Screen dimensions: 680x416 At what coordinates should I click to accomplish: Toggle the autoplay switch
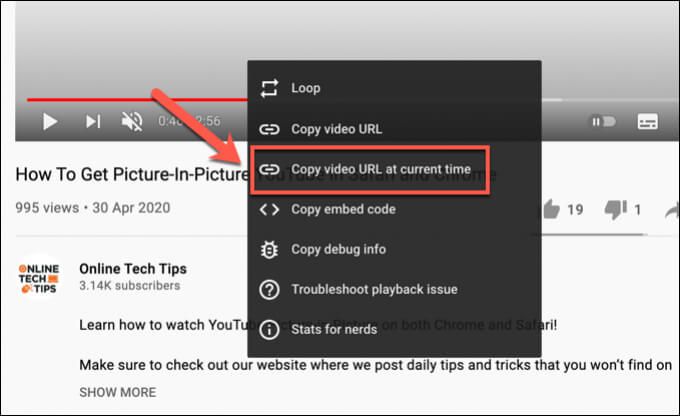point(604,122)
